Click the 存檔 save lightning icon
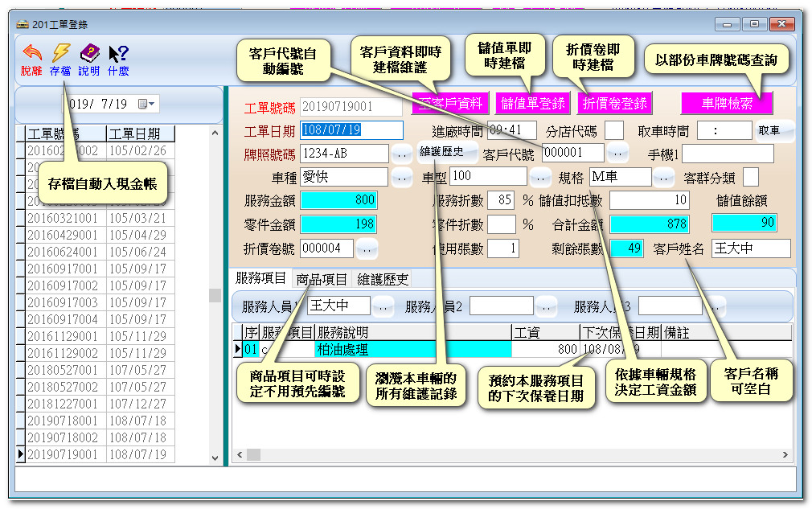 tap(60, 60)
